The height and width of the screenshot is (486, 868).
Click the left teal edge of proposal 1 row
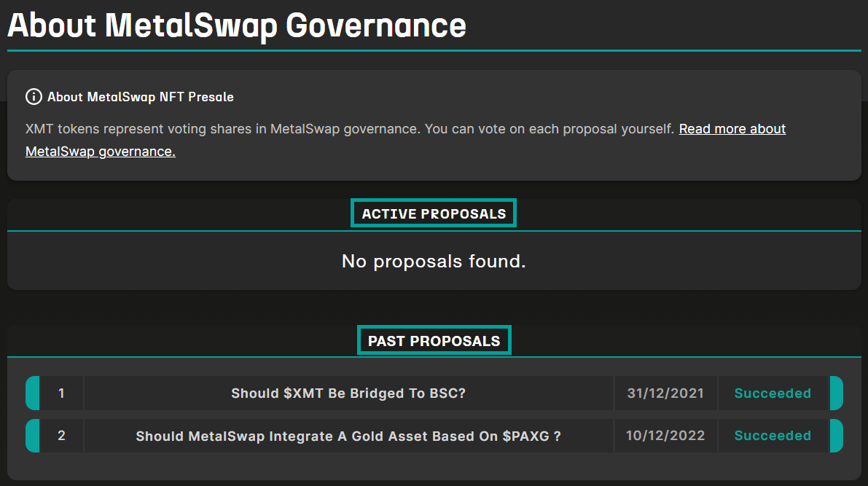32,393
